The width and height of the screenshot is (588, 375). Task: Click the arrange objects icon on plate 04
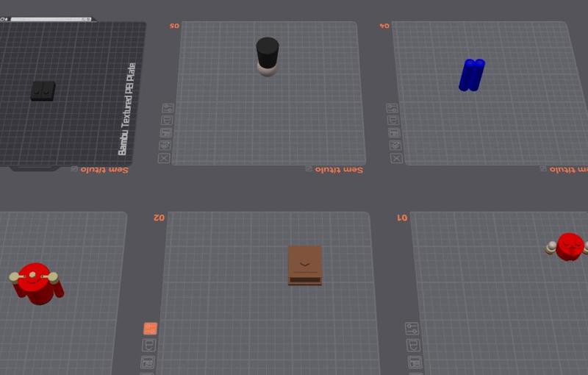click(x=394, y=133)
